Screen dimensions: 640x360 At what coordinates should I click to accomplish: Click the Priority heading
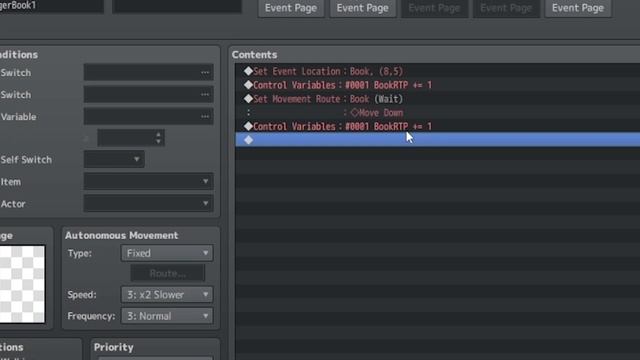(x=113, y=347)
